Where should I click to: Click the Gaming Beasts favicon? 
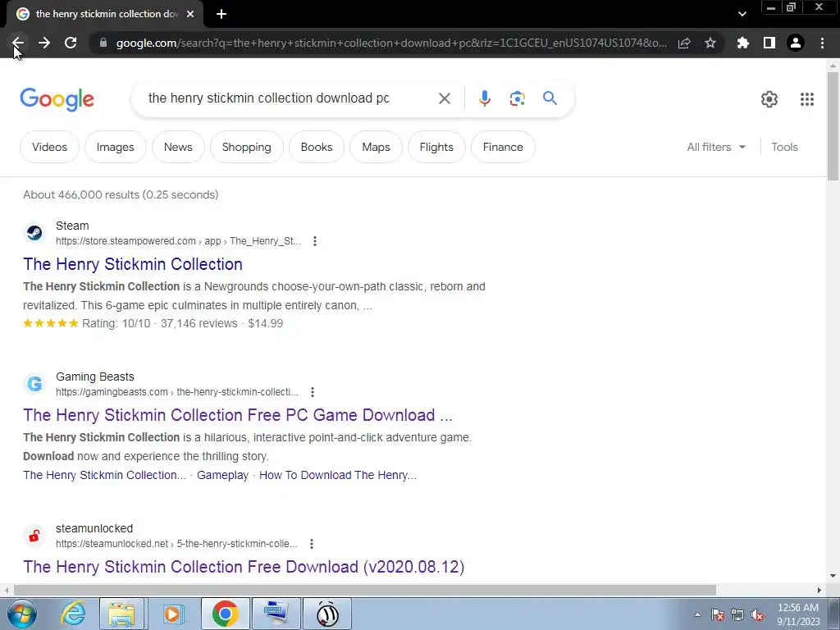[x=34, y=384]
